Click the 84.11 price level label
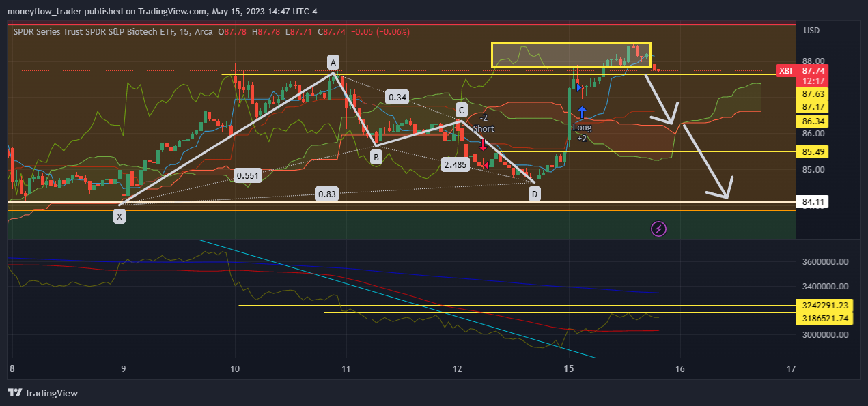This screenshot has height=406, width=868. pyautogui.click(x=813, y=202)
